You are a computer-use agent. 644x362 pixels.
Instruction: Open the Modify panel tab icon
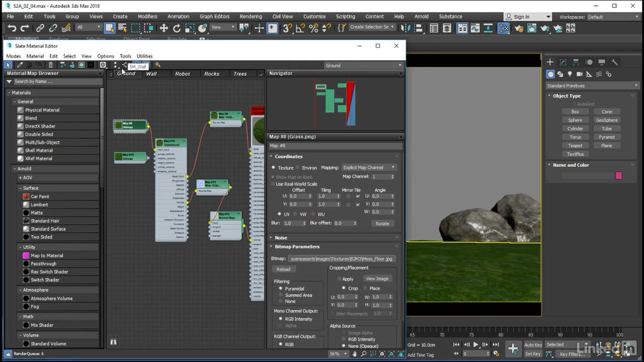click(562, 62)
